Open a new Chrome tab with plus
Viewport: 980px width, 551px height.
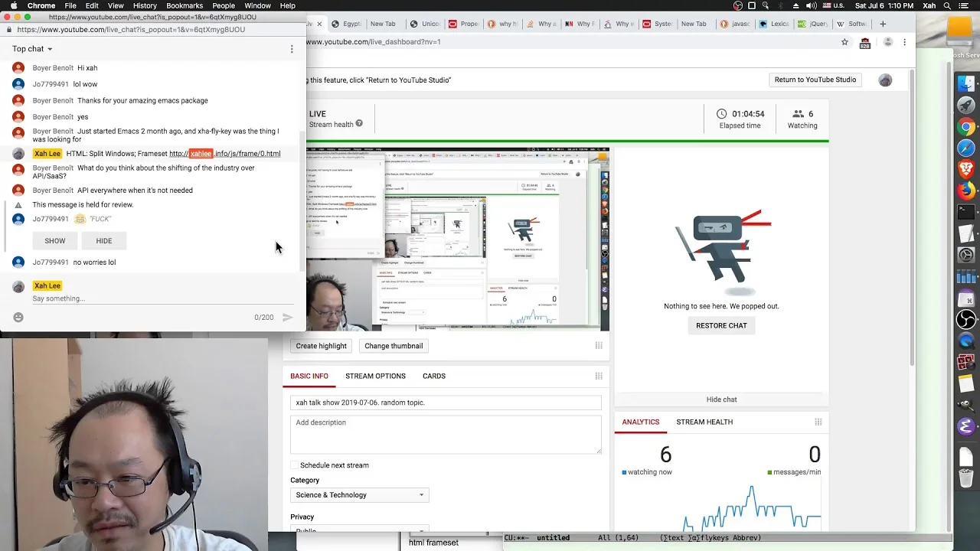pyautogui.click(x=883, y=24)
